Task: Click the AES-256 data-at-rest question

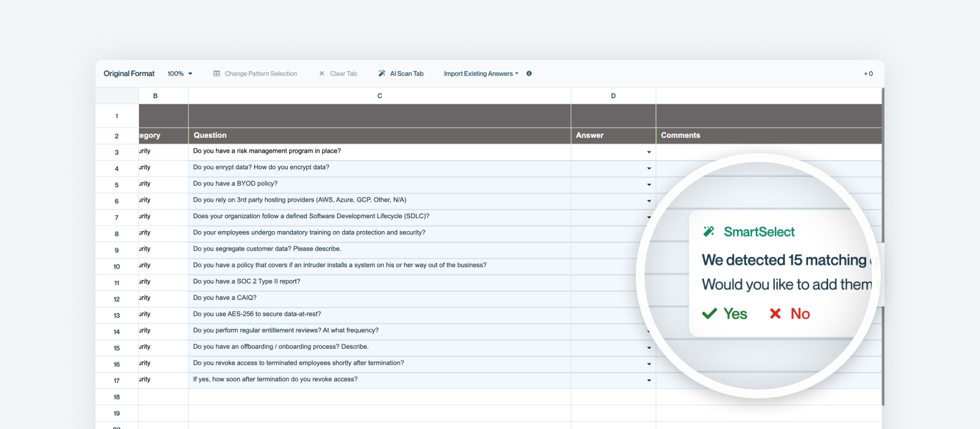Action: click(380, 314)
